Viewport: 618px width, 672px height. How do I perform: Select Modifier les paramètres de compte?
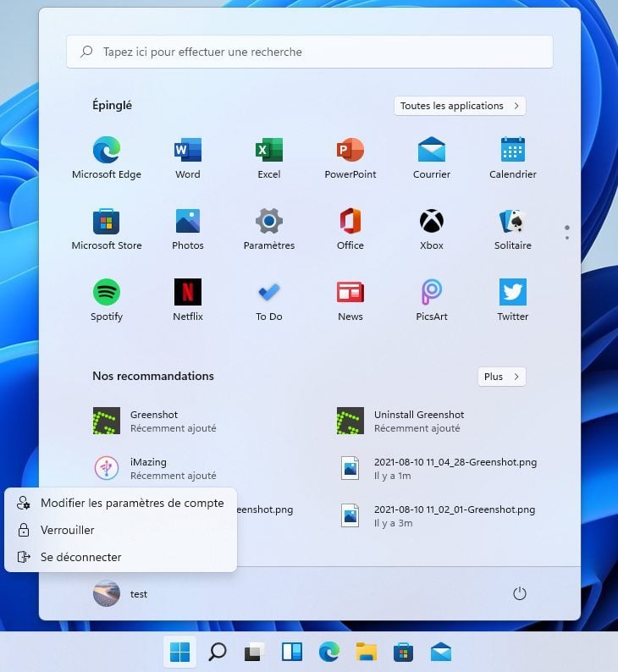tap(120, 503)
